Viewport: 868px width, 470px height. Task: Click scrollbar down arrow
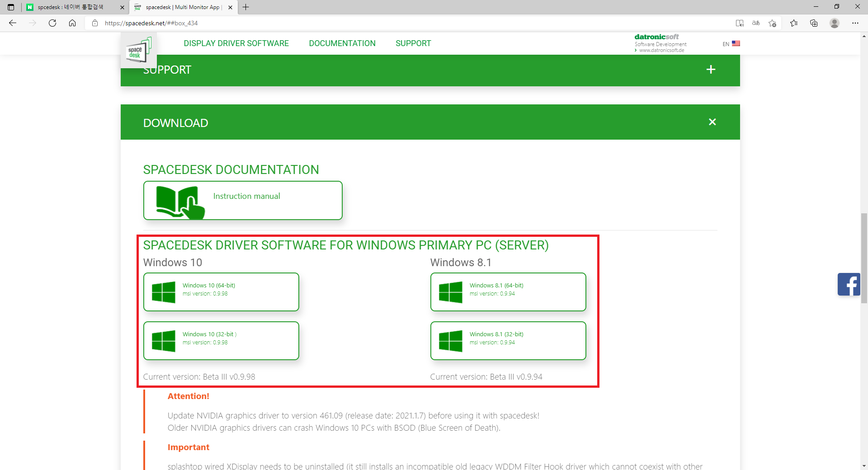(x=864, y=465)
